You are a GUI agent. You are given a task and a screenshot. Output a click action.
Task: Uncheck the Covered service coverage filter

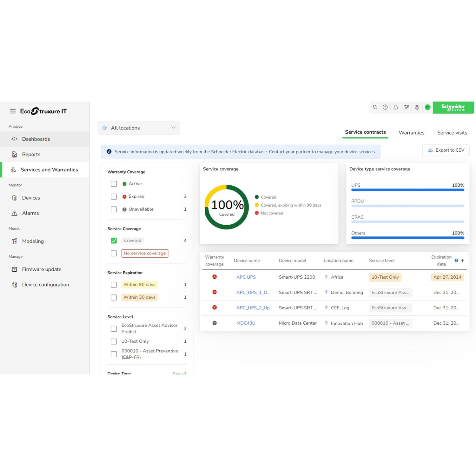click(114, 241)
